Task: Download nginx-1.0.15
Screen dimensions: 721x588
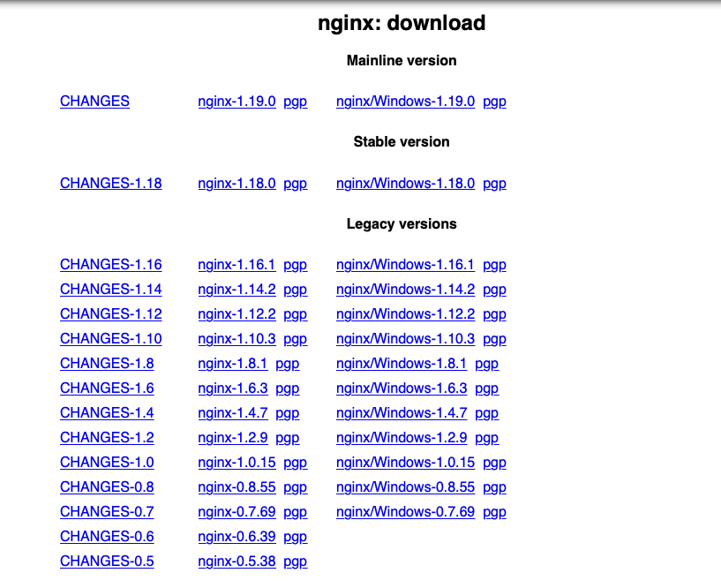Action: (237, 463)
